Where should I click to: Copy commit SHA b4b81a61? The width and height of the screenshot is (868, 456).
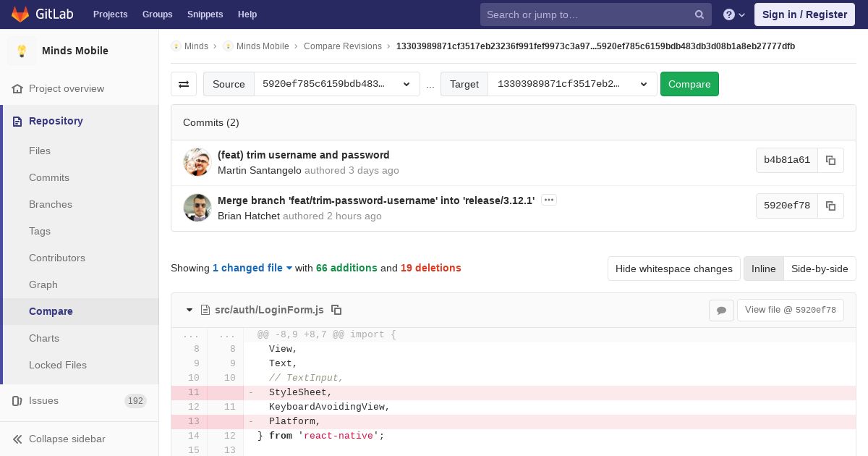tap(830, 160)
